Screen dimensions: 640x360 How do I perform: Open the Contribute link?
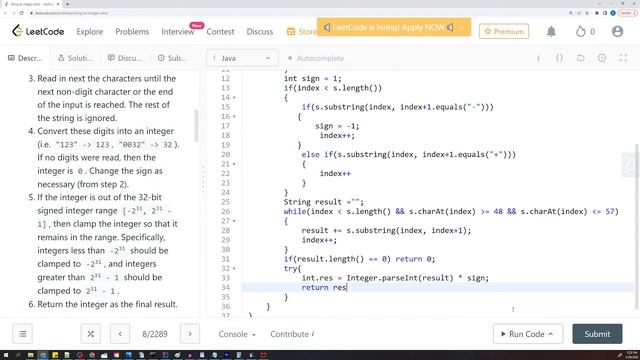[292, 334]
